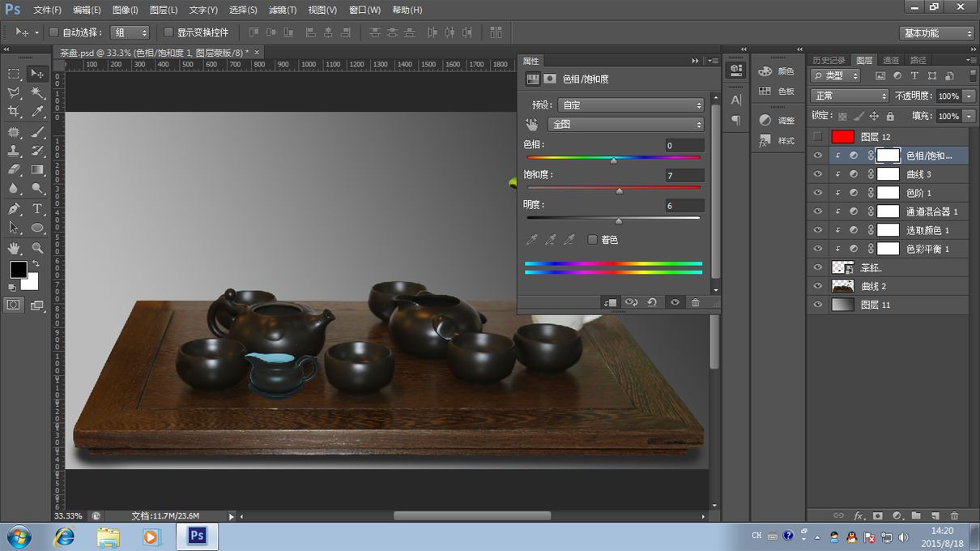Open the 预设 preset dropdown
The width and height of the screenshot is (980, 551).
click(631, 105)
